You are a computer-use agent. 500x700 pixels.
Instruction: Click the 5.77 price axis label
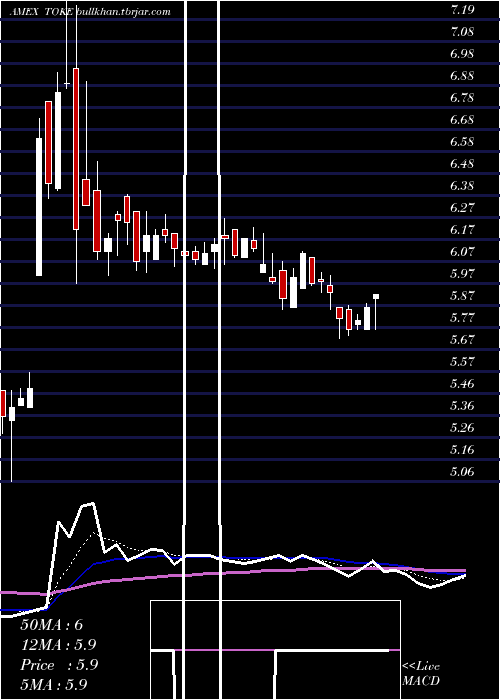[462, 318]
